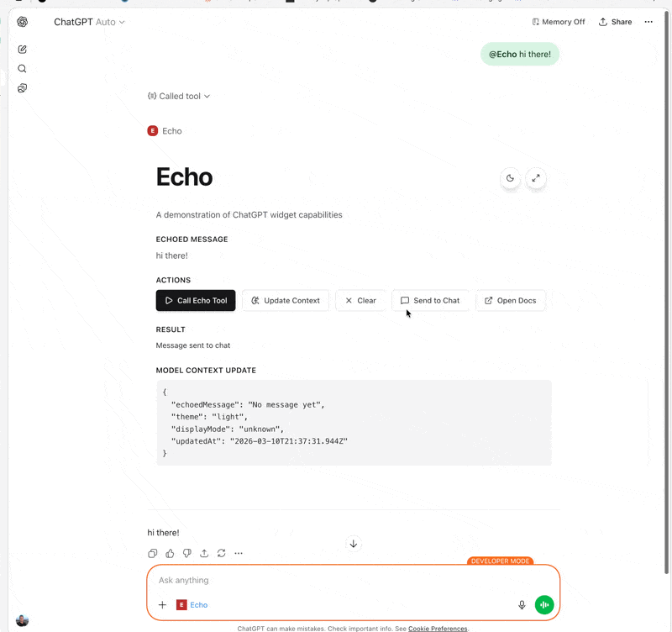Open search from the sidebar

[22, 68]
